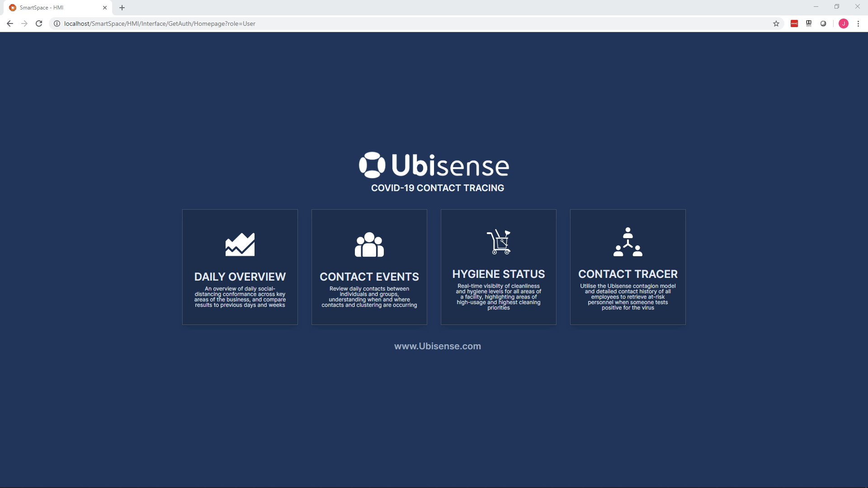The height and width of the screenshot is (488, 868).
Task: Go back using the browser back arrow
Action: (10, 23)
